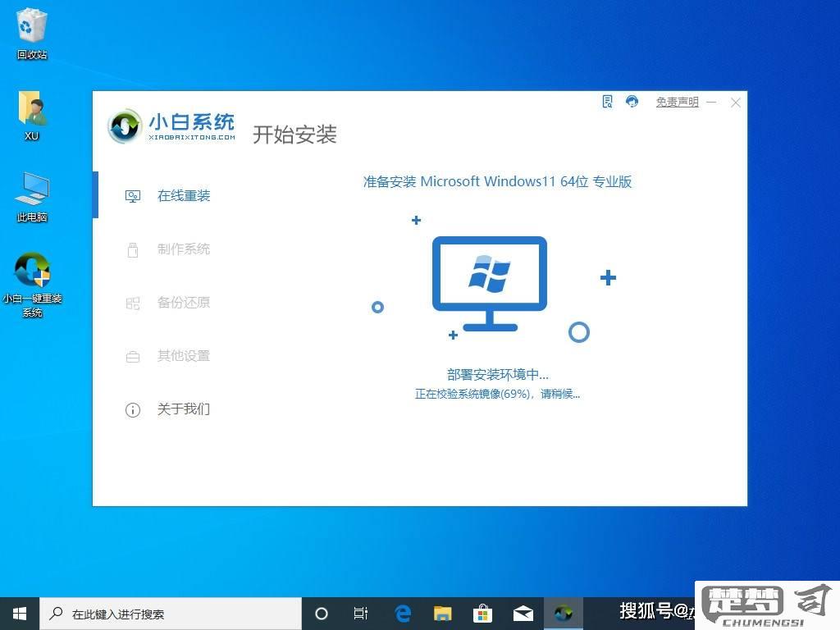The image size is (840, 630).
Task: Open 关于我们 in the sidebar
Action: pyautogui.click(x=184, y=409)
